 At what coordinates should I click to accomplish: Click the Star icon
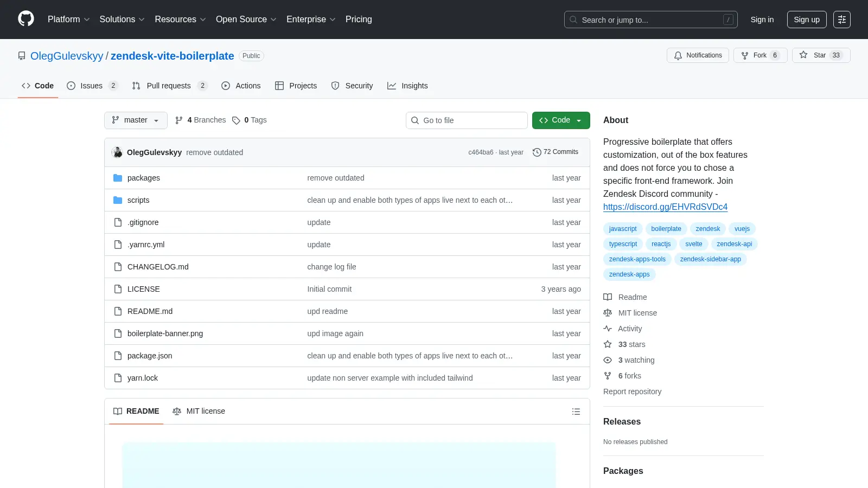[x=803, y=55]
